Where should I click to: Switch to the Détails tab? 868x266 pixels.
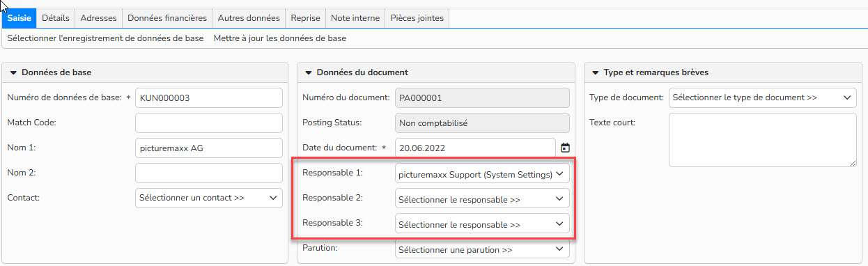point(55,18)
